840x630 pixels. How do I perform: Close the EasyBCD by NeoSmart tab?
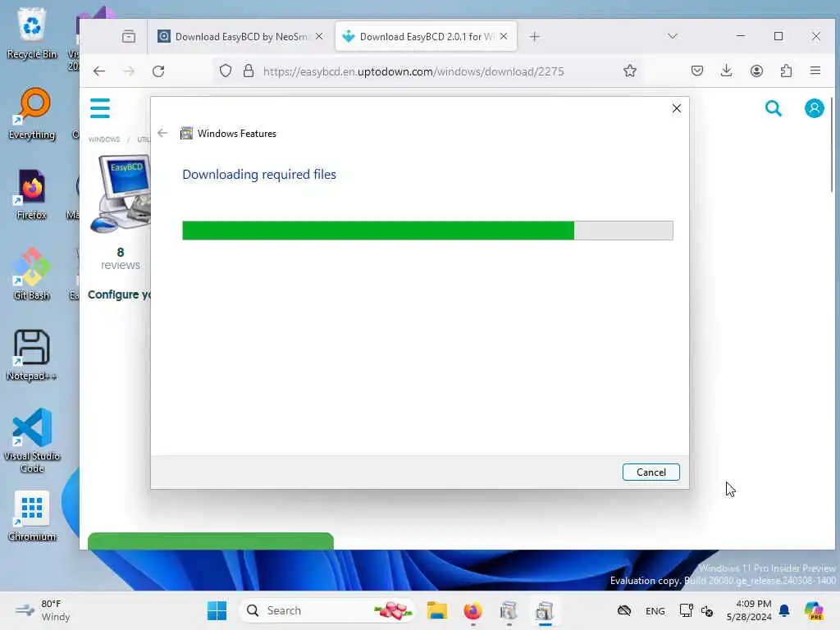319,36
